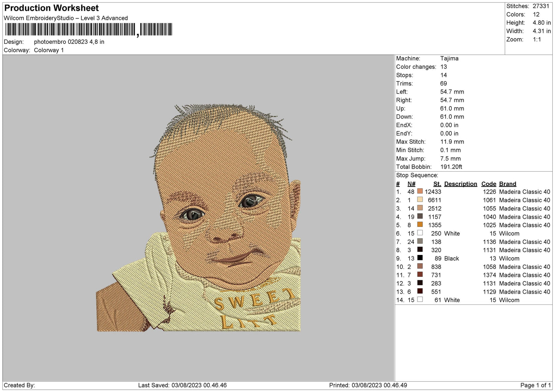The height and width of the screenshot is (392, 555).
Task: Click the barcode below the title
Action: point(89,30)
